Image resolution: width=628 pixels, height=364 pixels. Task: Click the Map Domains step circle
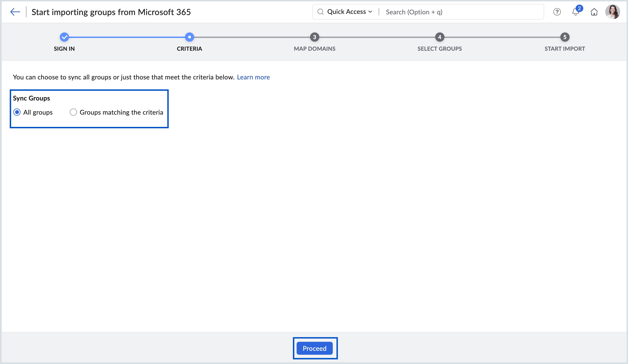[x=314, y=37]
